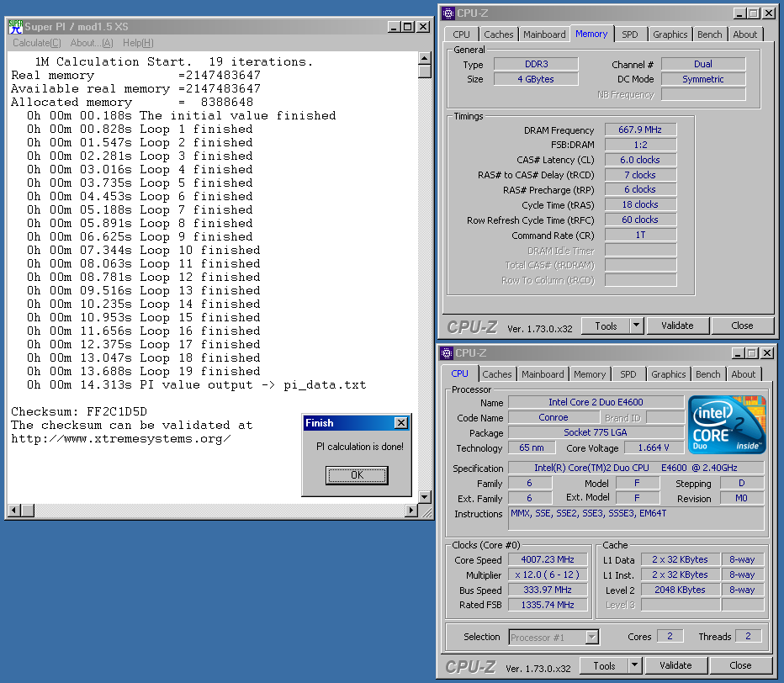The image size is (784, 683).
Task: Click the Super PI application icon in title bar
Action: (x=15, y=27)
